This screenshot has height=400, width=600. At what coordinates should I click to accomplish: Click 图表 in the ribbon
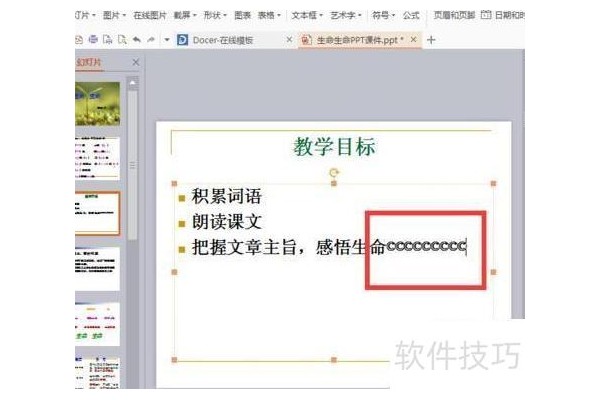[242, 15]
